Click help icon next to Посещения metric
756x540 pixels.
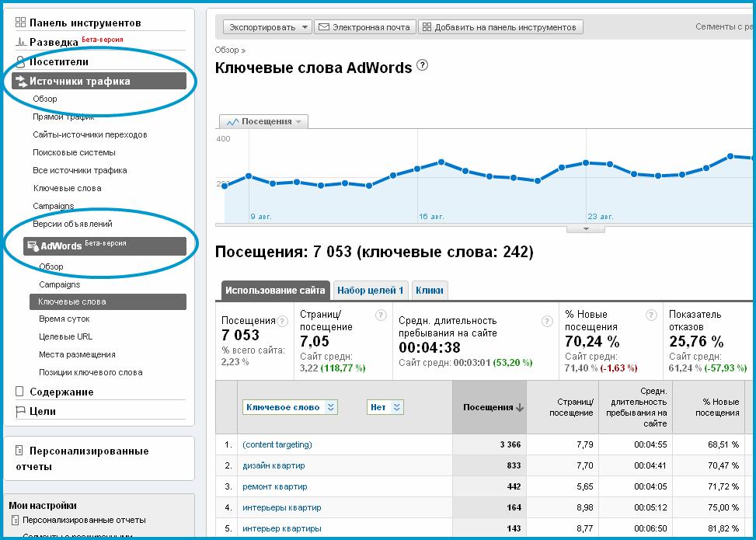pos(283,321)
